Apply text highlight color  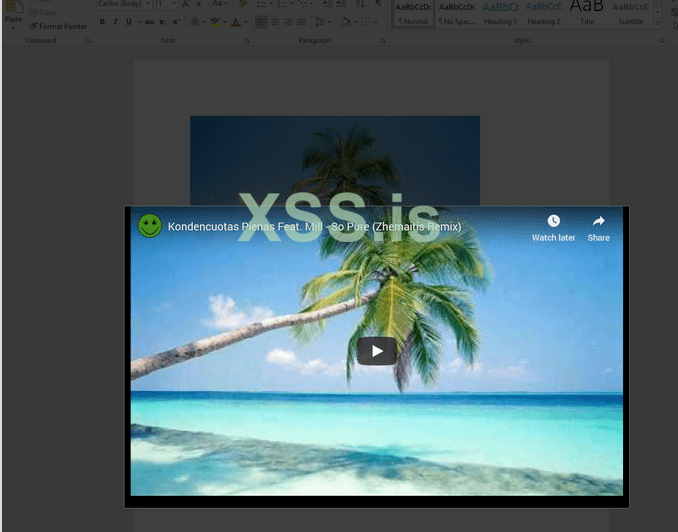pyautogui.click(x=215, y=22)
